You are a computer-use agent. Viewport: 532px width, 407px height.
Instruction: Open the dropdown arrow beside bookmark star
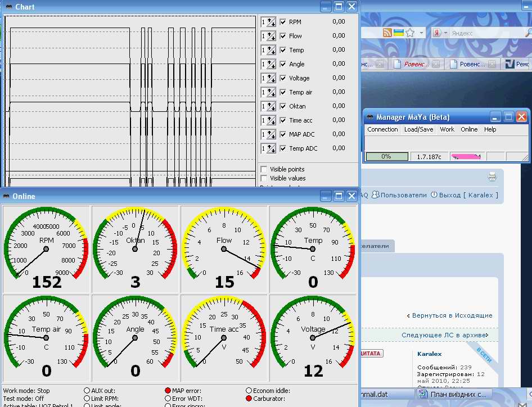click(420, 33)
